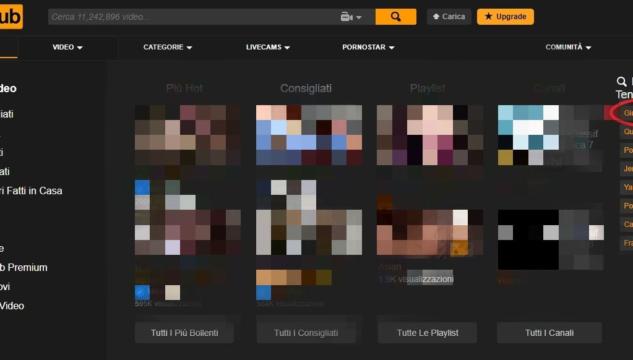
Task: Select the 'Playlist' column heading
Action: click(428, 88)
